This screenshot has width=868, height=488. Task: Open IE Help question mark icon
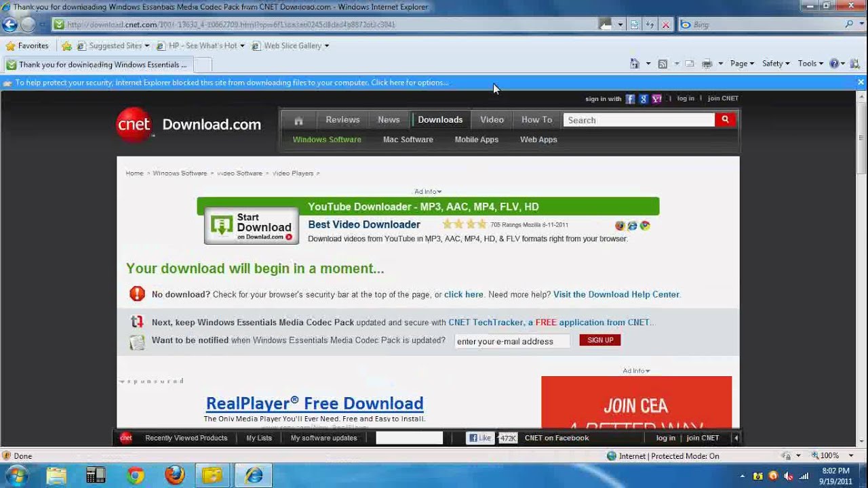click(x=834, y=64)
